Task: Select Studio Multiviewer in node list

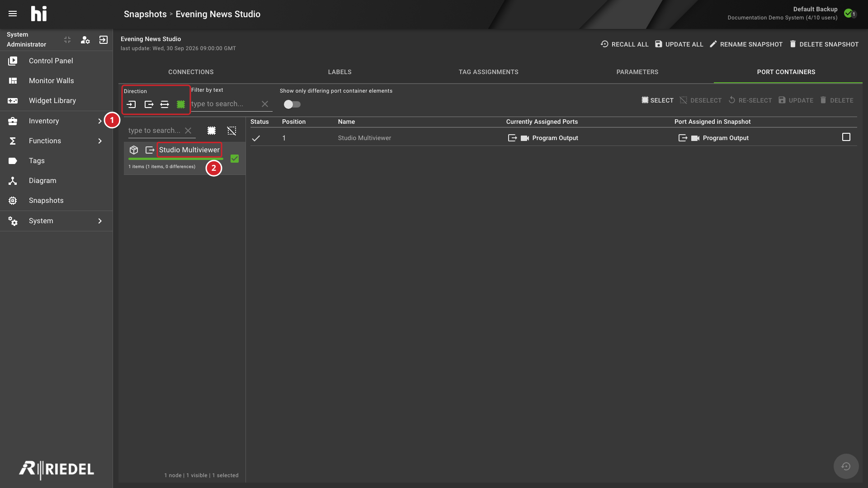Action: coord(189,150)
